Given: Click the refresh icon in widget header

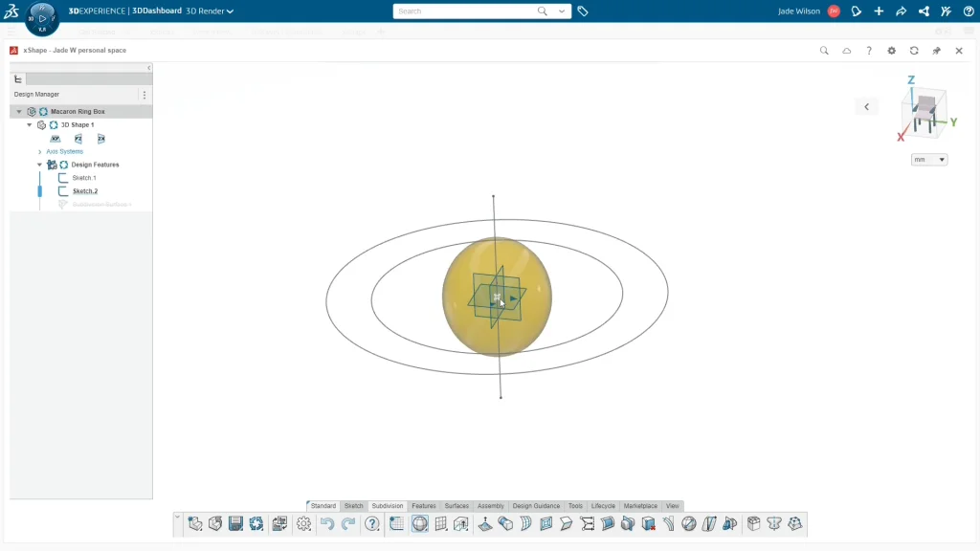Looking at the screenshot, I should click(914, 51).
